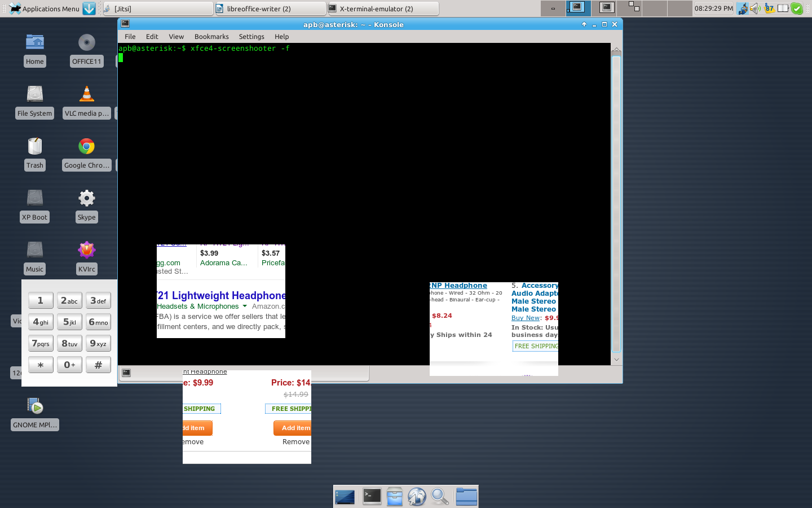Click the magnifier search icon in dock
The height and width of the screenshot is (508, 812).
[x=440, y=497]
